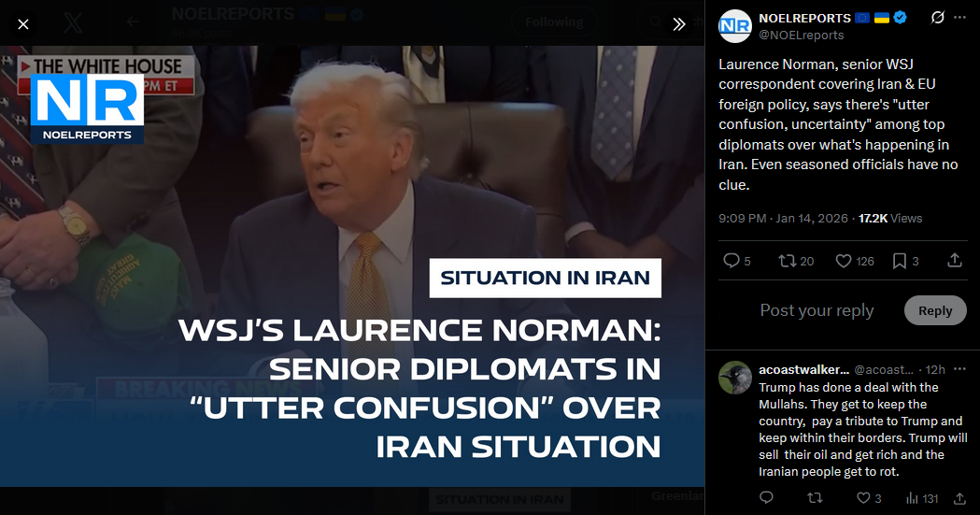Open the main post's three-dot menu

point(960,18)
